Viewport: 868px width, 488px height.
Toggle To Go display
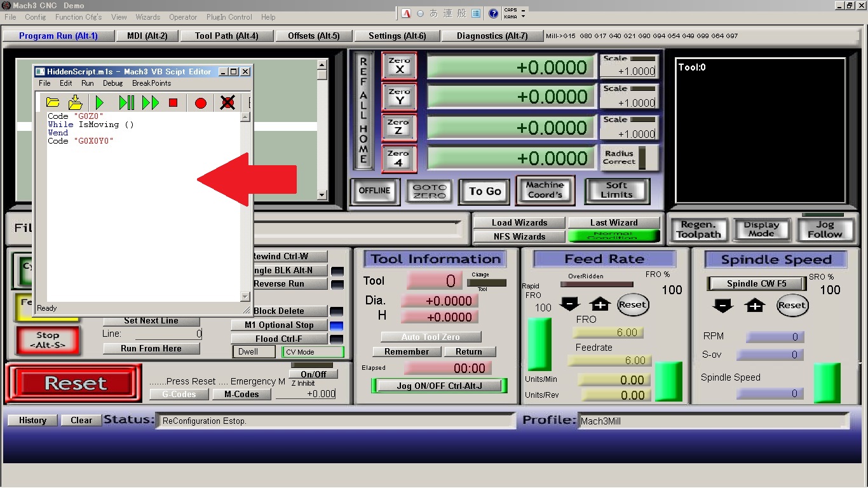click(x=485, y=191)
